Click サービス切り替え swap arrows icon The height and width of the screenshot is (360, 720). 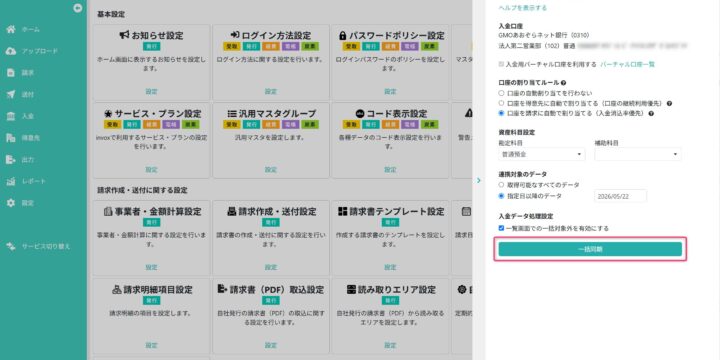point(11,247)
